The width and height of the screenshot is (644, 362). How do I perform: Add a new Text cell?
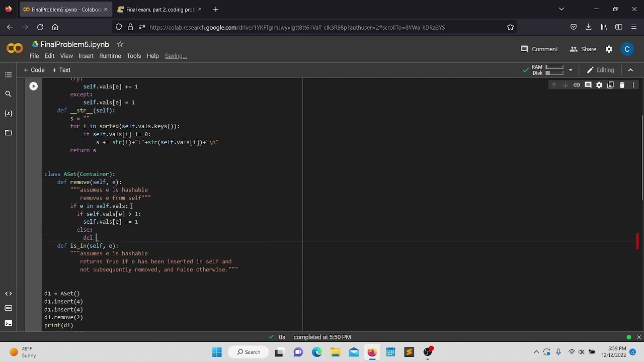point(61,70)
